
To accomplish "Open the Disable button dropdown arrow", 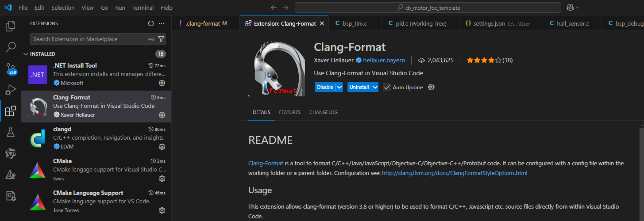I will pyautogui.click(x=339, y=87).
